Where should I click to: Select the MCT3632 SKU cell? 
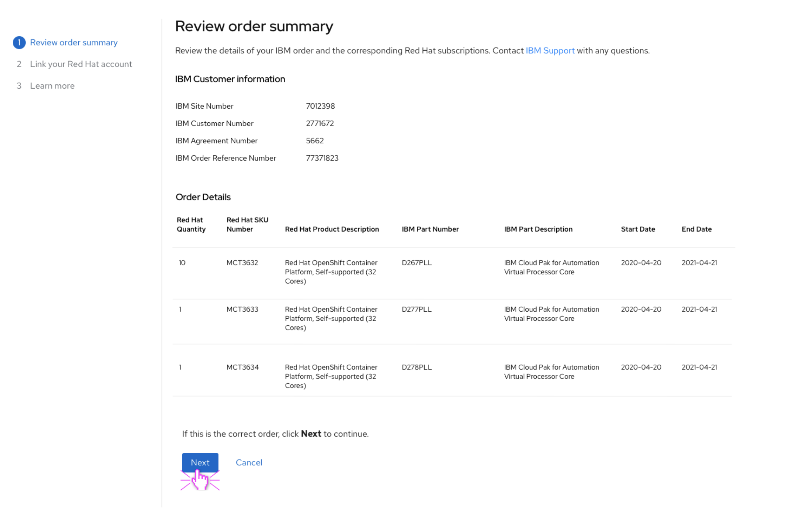(x=242, y=263)
